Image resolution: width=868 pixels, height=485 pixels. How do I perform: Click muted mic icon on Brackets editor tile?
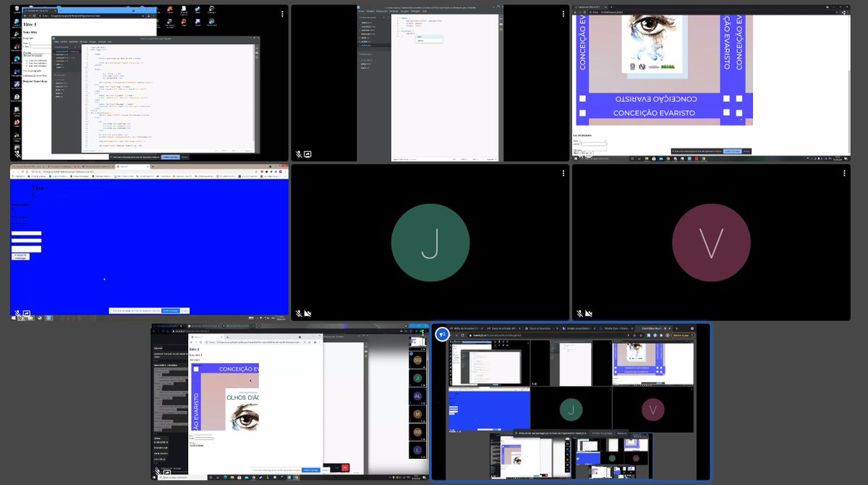click(299, 154)
